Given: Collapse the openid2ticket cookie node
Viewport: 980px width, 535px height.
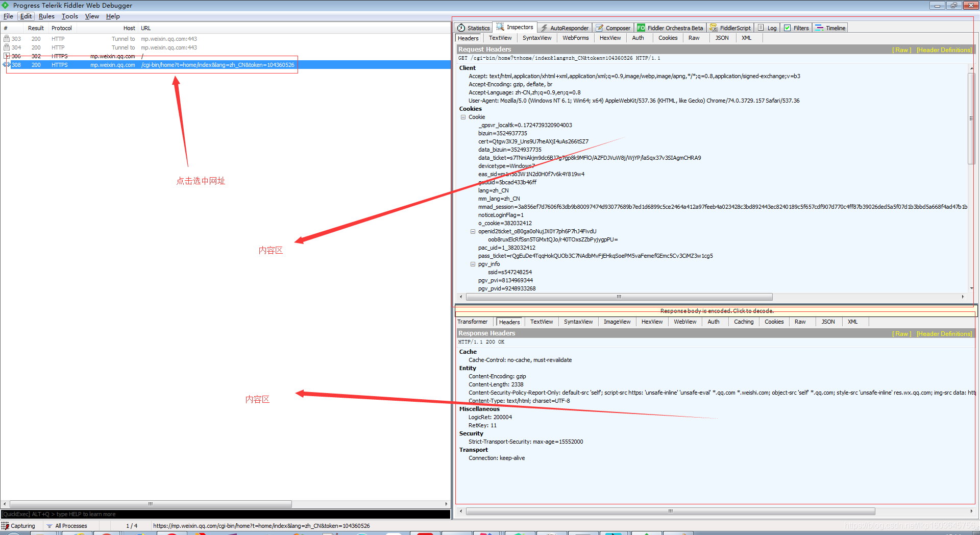Looking at the screenshot, I should tap(473, 231).
